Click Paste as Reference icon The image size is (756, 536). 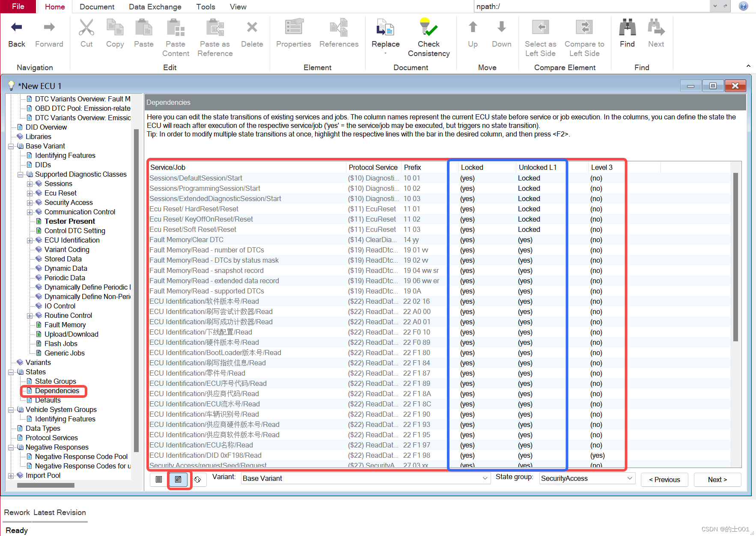tap(215, 27)
